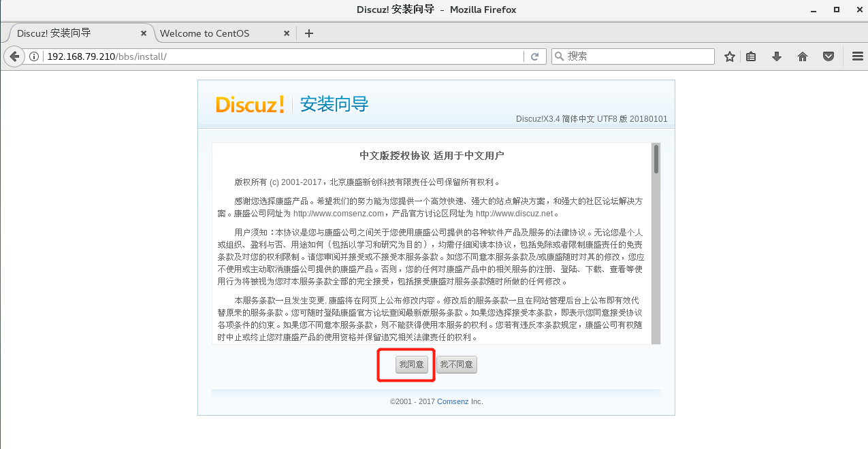Open the Comsenz link in footer
This screenshot has width=868, height=449.
(x=453, y=401)
